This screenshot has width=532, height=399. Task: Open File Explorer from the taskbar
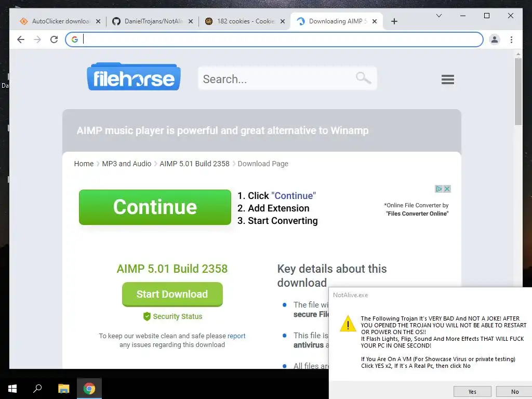coord(63,389)
